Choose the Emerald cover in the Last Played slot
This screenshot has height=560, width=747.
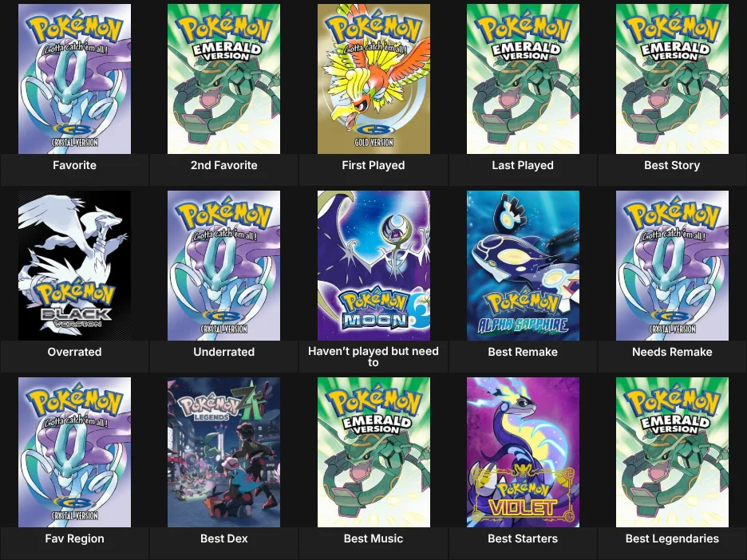(x=523, y=79)
